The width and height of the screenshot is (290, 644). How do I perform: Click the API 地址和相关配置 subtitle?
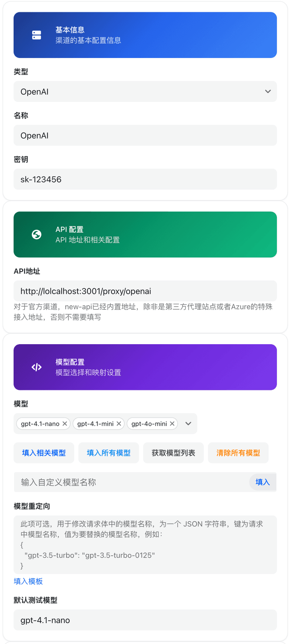[x=87, y=240]
